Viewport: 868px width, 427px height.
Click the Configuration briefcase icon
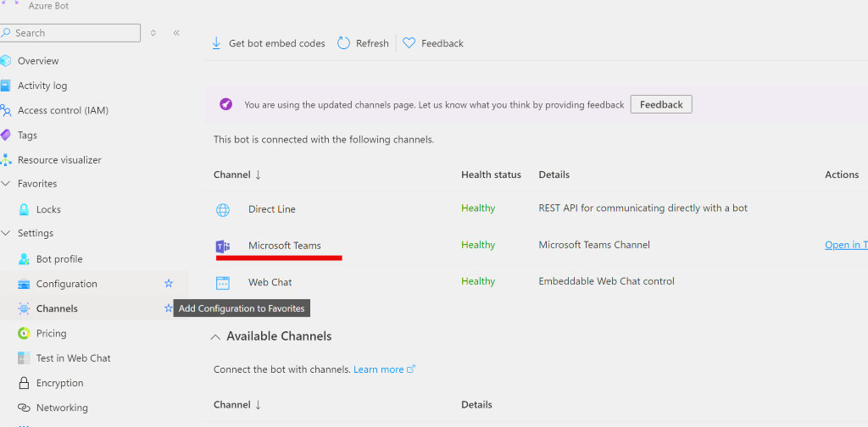24,284
